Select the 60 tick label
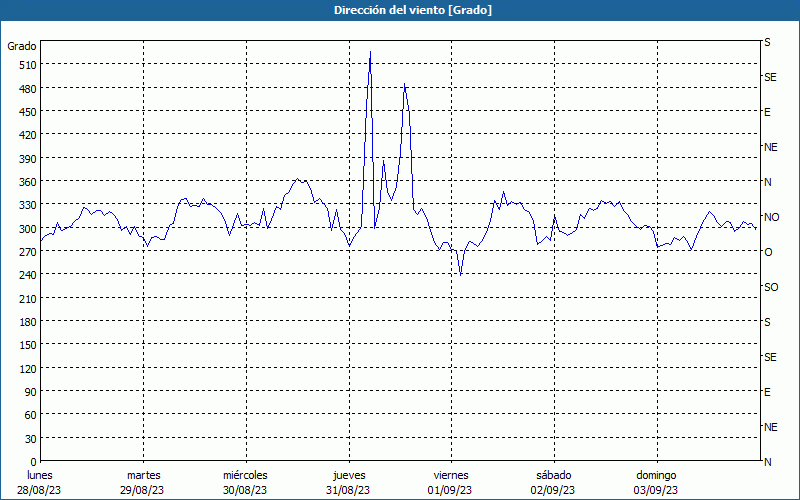This screenshot has height=500, width=800. [30, 415]
